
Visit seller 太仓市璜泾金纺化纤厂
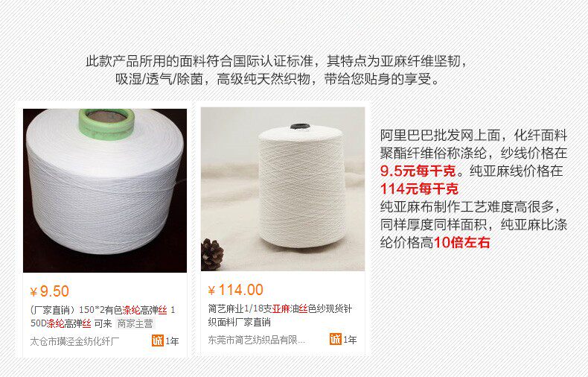74,341
